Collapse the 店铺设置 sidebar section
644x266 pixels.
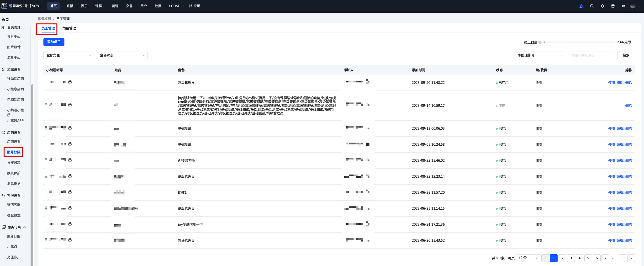(x=25, y=133)
